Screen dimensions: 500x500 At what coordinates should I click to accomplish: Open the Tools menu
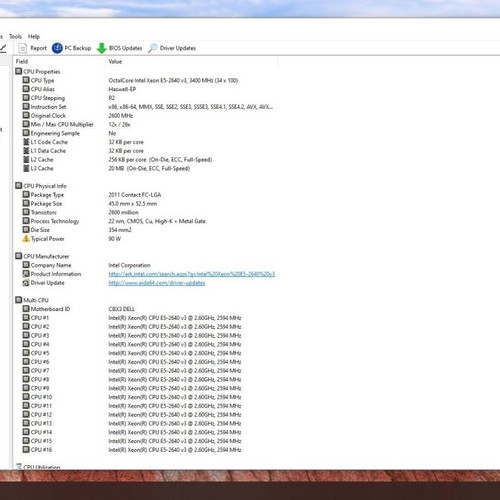coord(15,36)
